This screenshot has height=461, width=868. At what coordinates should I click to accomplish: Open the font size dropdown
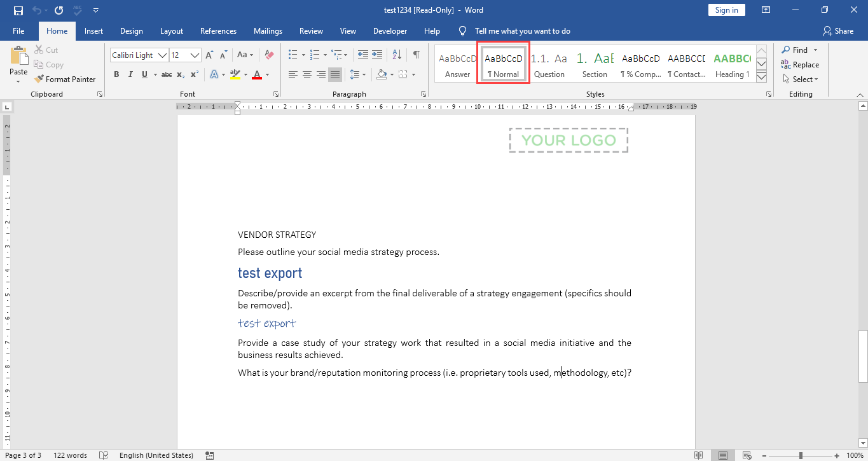pyautogui.click(x=195, y=55)
